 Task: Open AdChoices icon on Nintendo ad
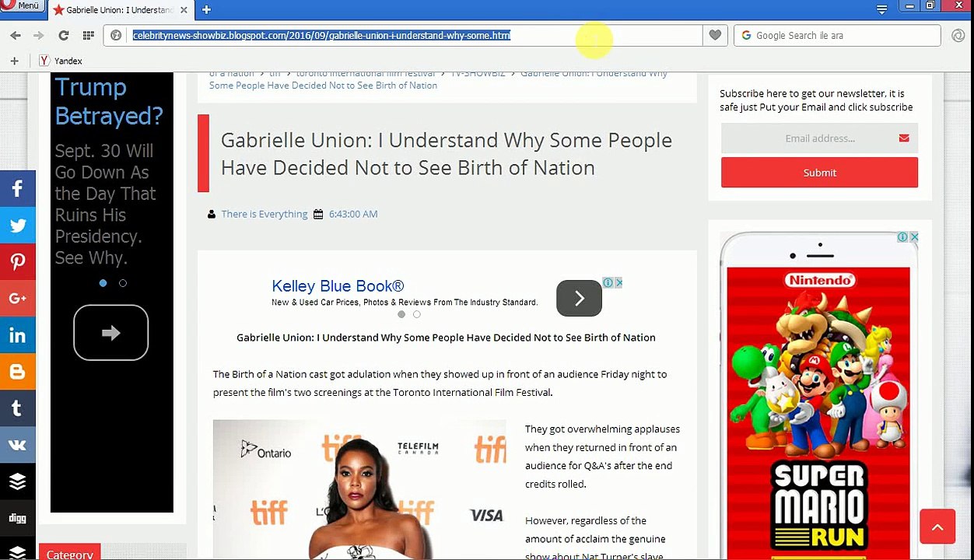click(x=902, y=236)
